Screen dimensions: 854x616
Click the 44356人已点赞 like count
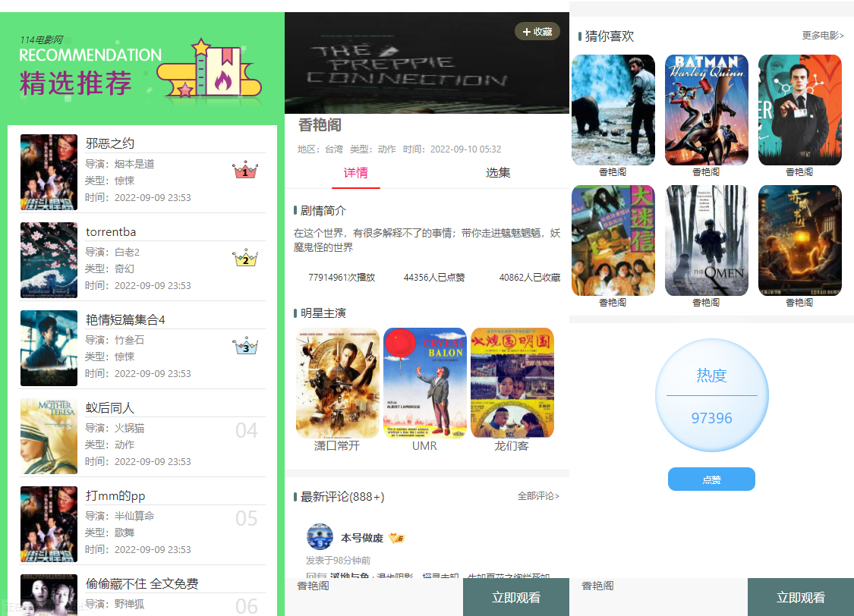[434, 278]
